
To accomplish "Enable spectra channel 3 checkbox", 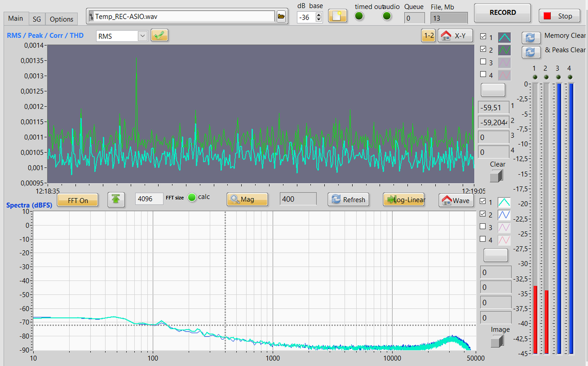I will pos(484,227).
